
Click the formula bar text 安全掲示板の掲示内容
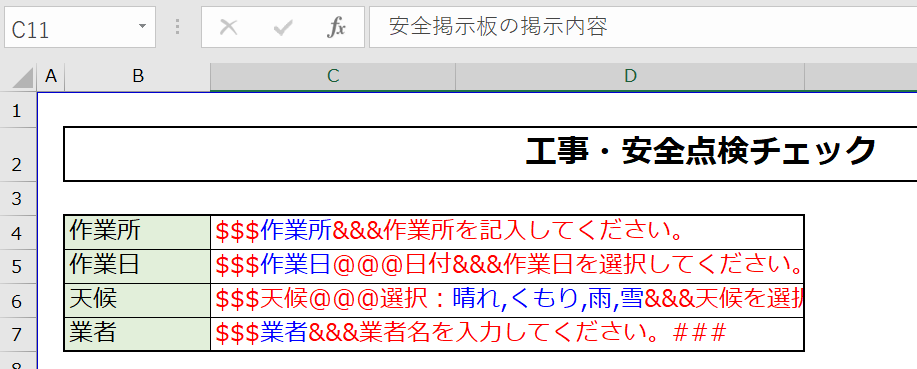tap(498, 27)
